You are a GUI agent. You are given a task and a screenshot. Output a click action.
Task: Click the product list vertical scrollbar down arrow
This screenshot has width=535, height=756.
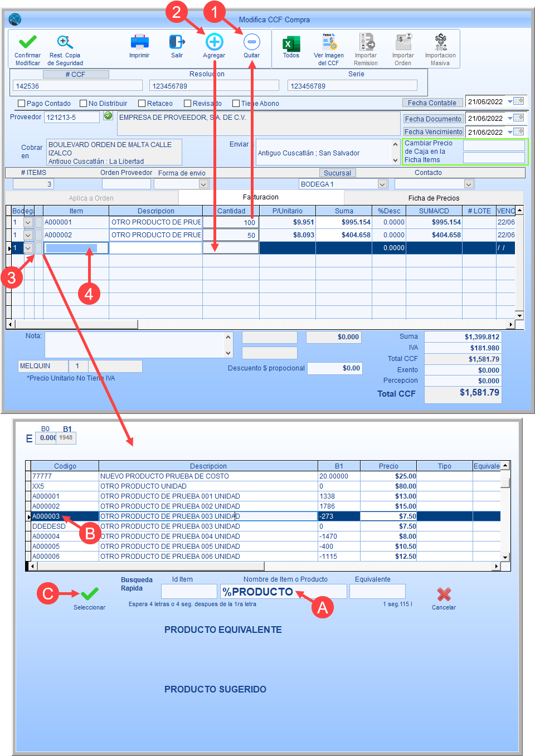click(505, 557)
